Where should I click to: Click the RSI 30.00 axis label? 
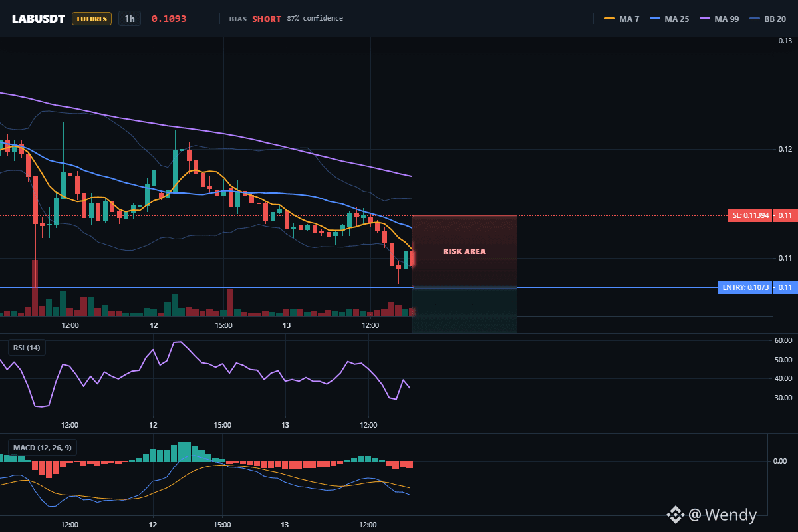click(785, 398)
